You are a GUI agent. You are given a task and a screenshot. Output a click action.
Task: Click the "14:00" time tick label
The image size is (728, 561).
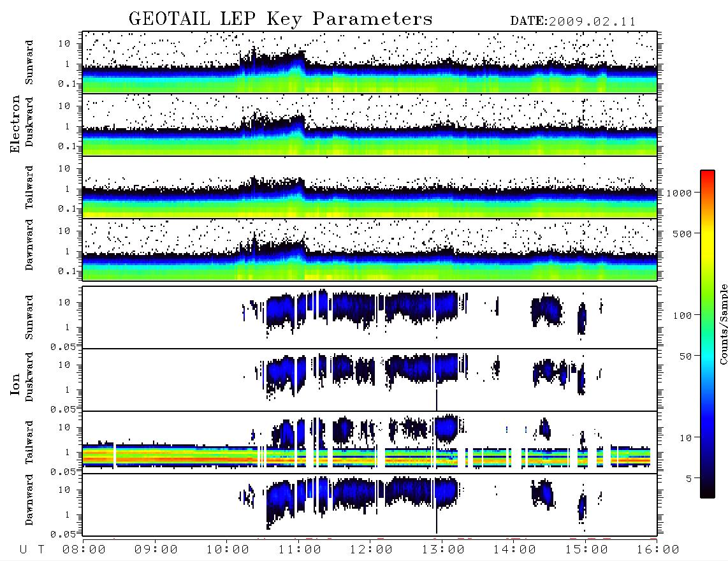(x=514, y=550)
